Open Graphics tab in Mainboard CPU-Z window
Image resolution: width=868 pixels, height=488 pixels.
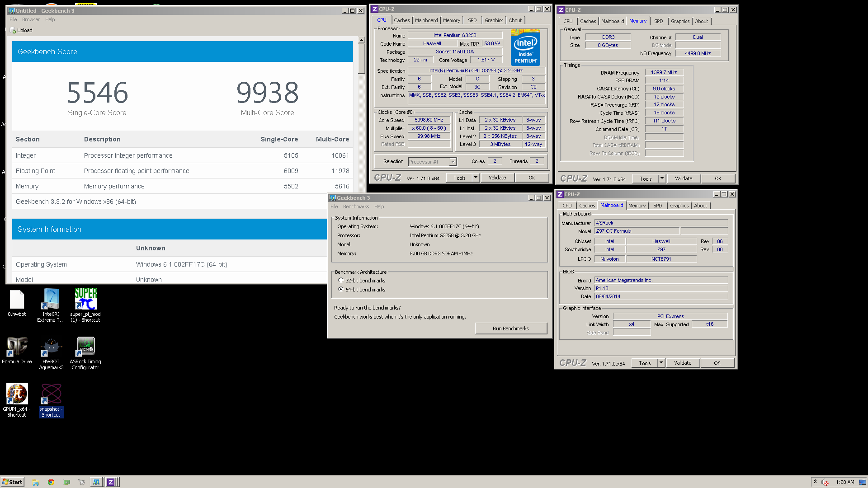679,206
